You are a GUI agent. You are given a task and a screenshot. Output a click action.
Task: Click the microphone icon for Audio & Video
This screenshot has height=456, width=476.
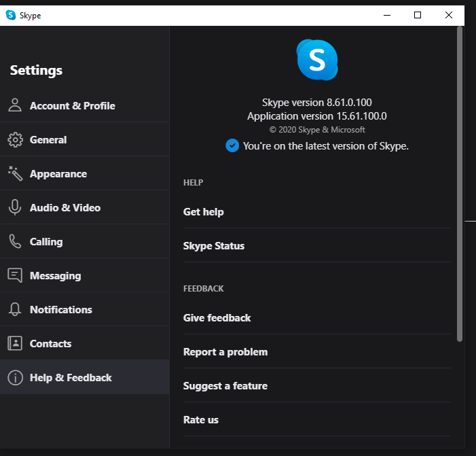(x=15, y=207)
